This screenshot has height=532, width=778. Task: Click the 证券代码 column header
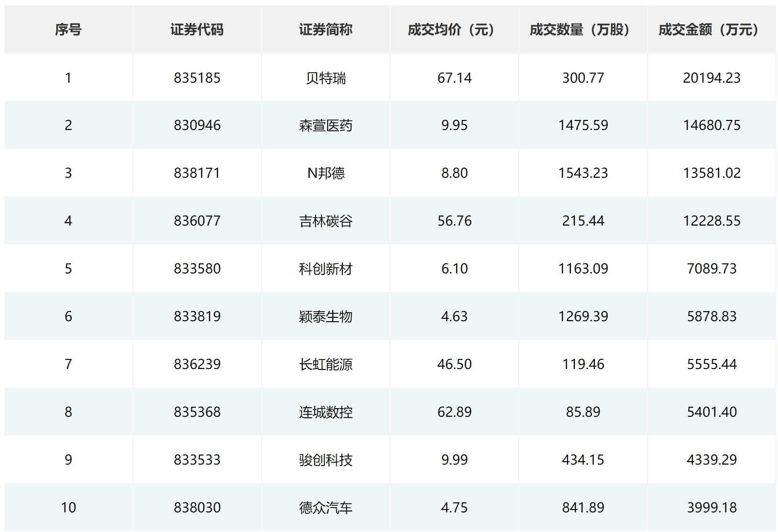pyautogui.click(x=197, y=30)
